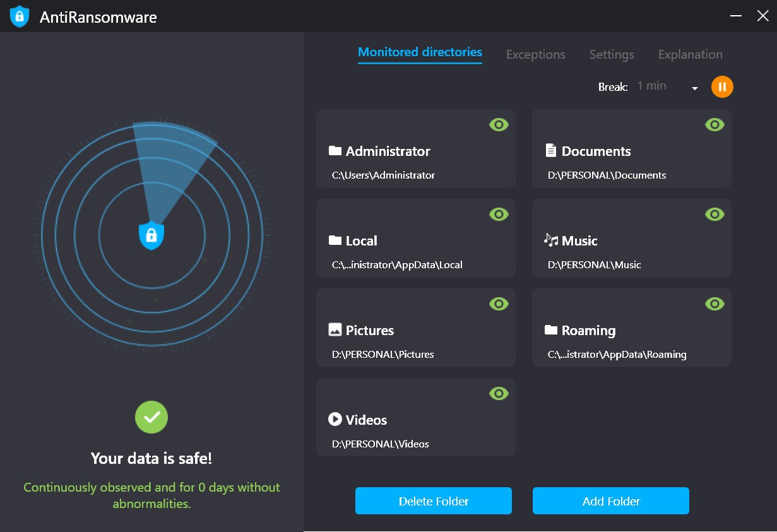Image resolution: width=777 pixels, height=532 pixels.
Task: Click the Documents file icon
Action: [551, 151]
